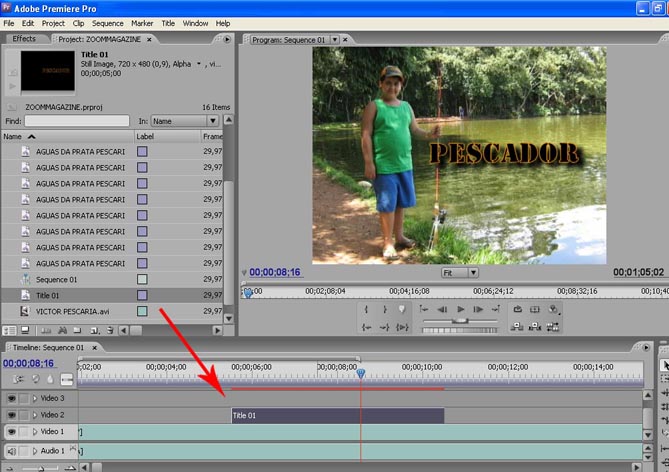The height and width of the screenshot is (472, 669).
Task: Select VICTOR PESCARIA.avi in Project panel
Action: click(72, 311)
